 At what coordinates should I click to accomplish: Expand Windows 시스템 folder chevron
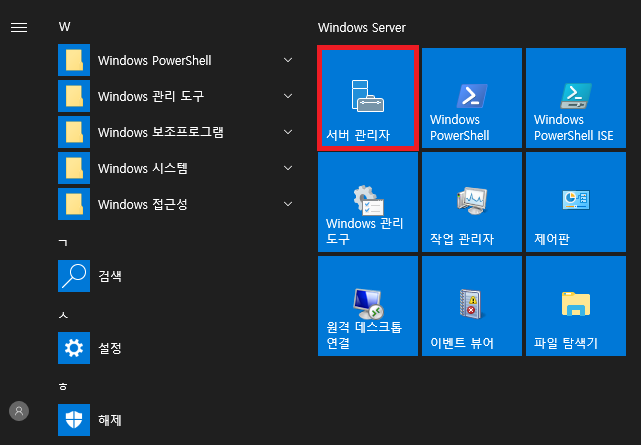tap(288, 168)
